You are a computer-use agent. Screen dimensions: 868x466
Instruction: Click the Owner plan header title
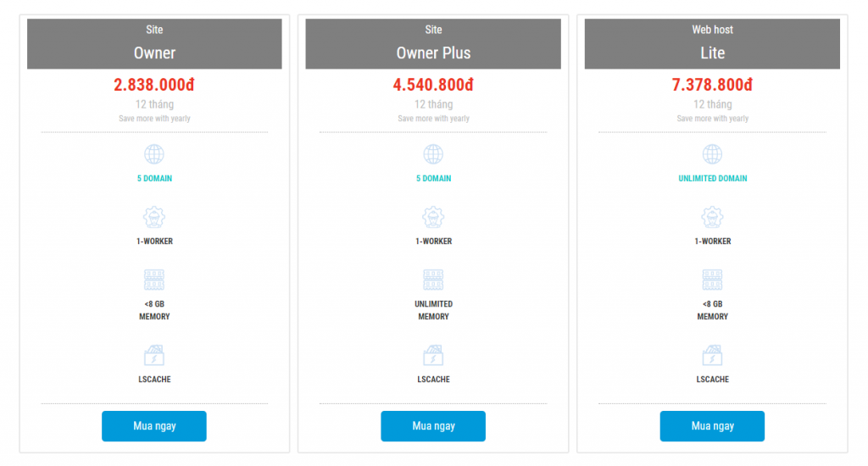pos(154,53)
